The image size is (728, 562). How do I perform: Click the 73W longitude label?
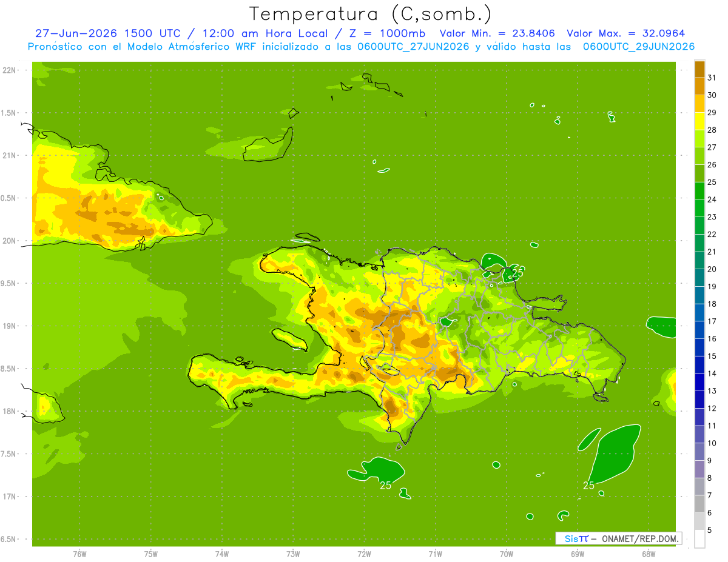coord(293,554)
